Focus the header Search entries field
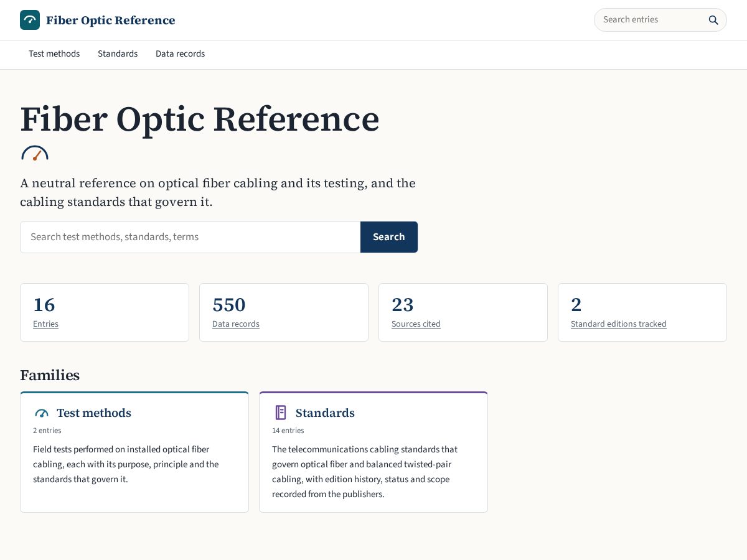 (651, 20)
